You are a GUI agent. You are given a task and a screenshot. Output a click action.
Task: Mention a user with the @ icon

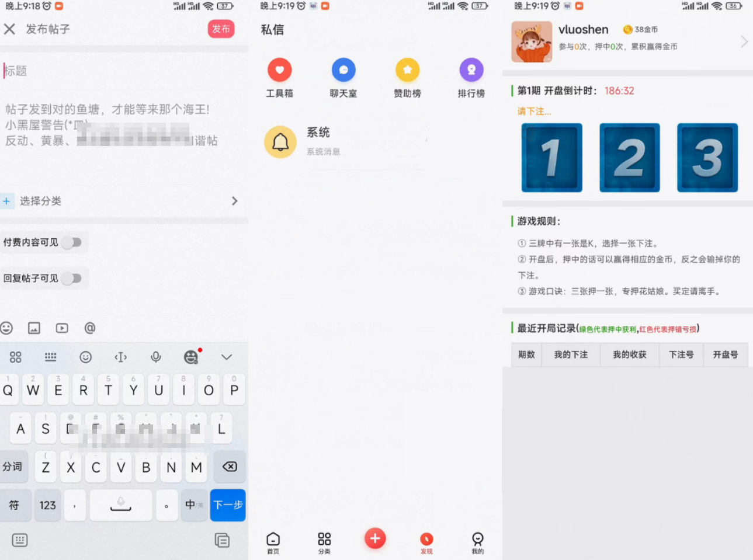tap(89, 328)
